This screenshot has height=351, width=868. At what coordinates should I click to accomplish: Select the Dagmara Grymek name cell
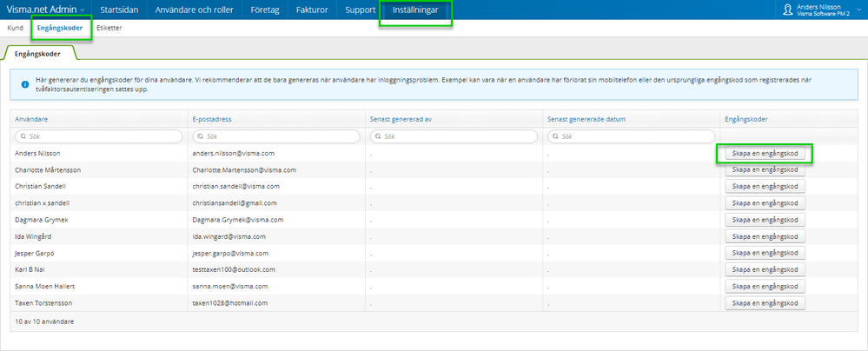pyautogui.click(x=40, y=220)
